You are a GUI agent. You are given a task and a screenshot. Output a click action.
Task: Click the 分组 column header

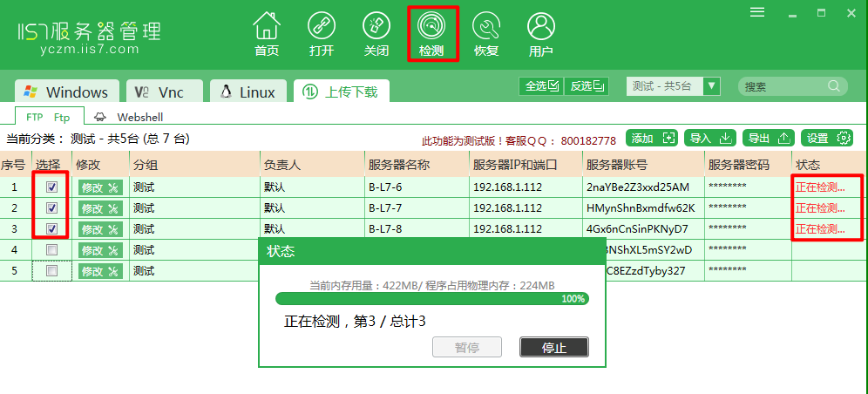(195, 165)
